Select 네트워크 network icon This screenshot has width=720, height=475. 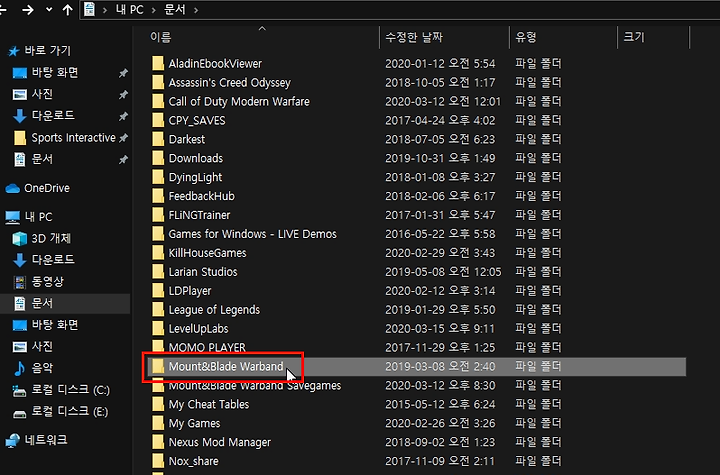pyautogui.click(x=13, y=441)
